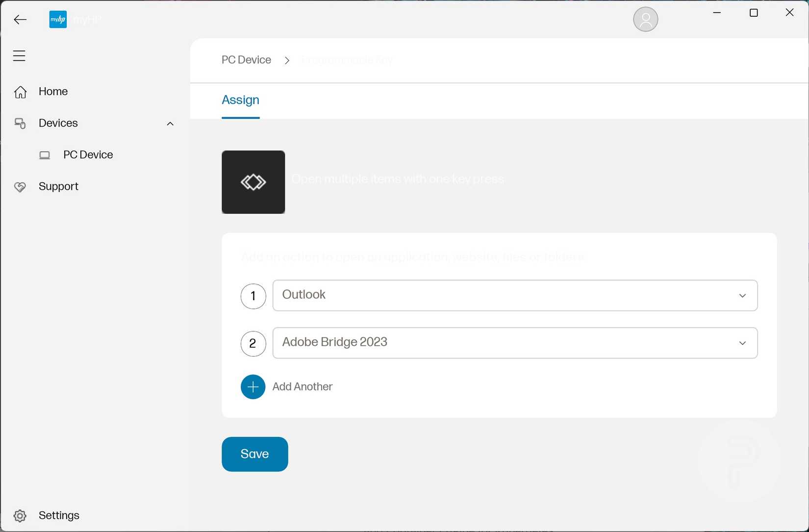809x532 pixels.
Task: Click the Support handshake icon
Action: (x=20, y=187)
